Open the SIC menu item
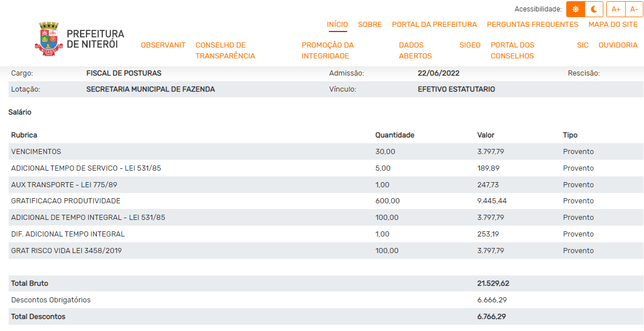The image size is (644, 331). click(582, 45)
